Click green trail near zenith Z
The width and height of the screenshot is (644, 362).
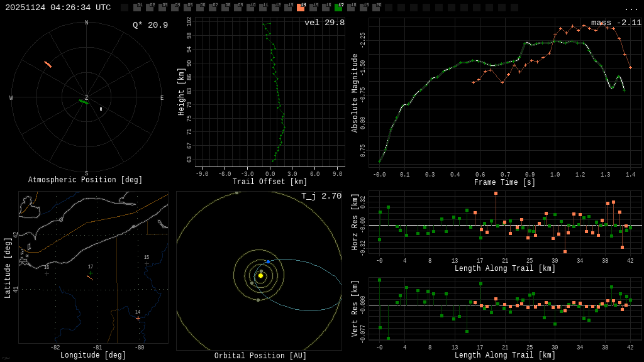pyautogui.click(x=84, y=102)
